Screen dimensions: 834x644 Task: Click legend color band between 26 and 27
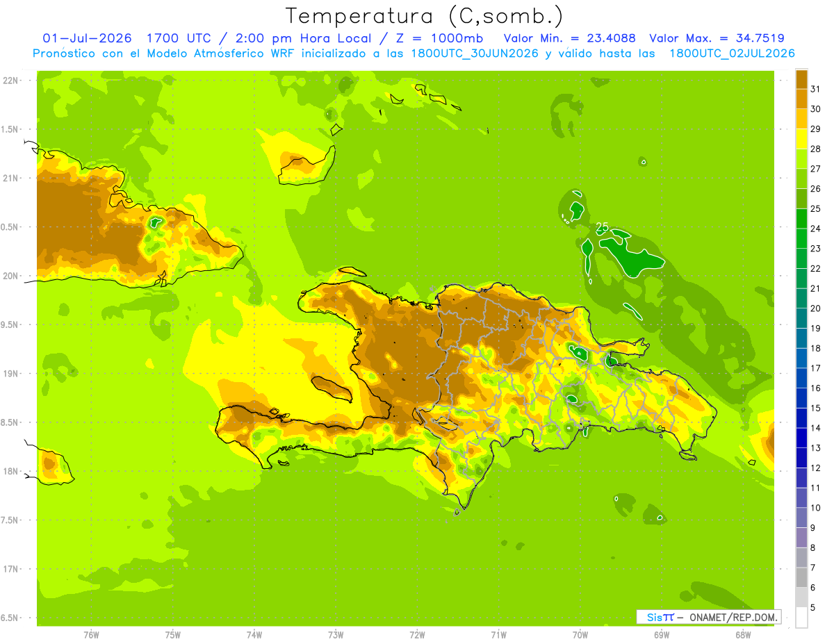(x=801, y=179)
